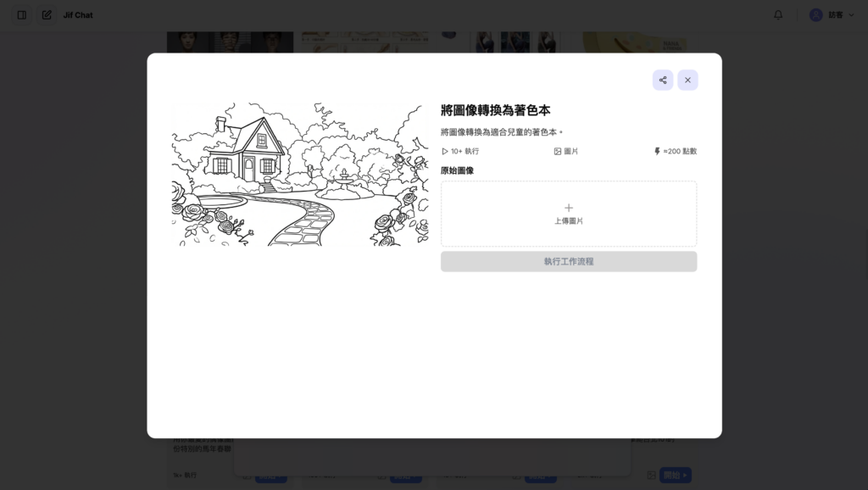The height and width of the screenshot is (490, 868).
Task: Click the 圖片 type label
Action: pyautogui.click(x=570, y=151)
